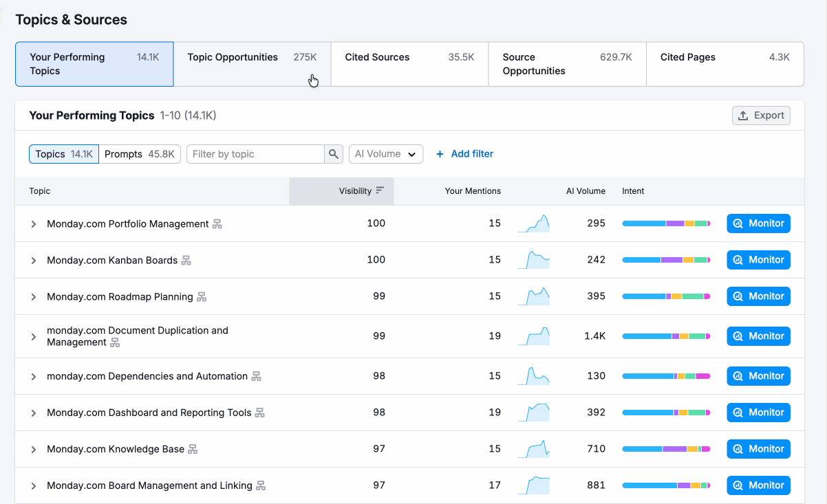Click hierarchy icon beside Document Duplication and Management
827x504 pixels.
point(115,342)
